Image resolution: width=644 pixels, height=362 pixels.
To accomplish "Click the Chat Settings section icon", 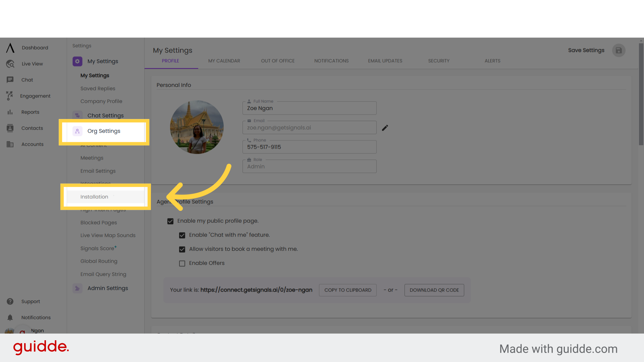I will coord(77,116).
